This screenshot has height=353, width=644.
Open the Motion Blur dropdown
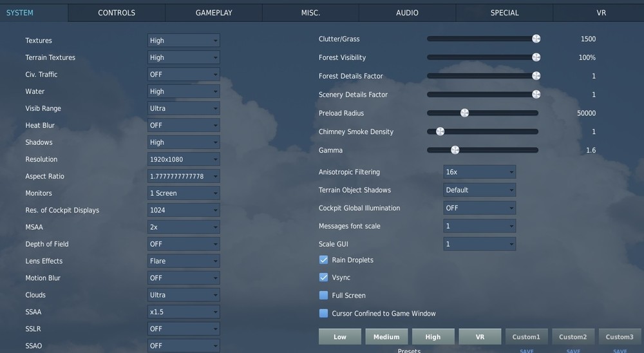[x=184, y=278]
